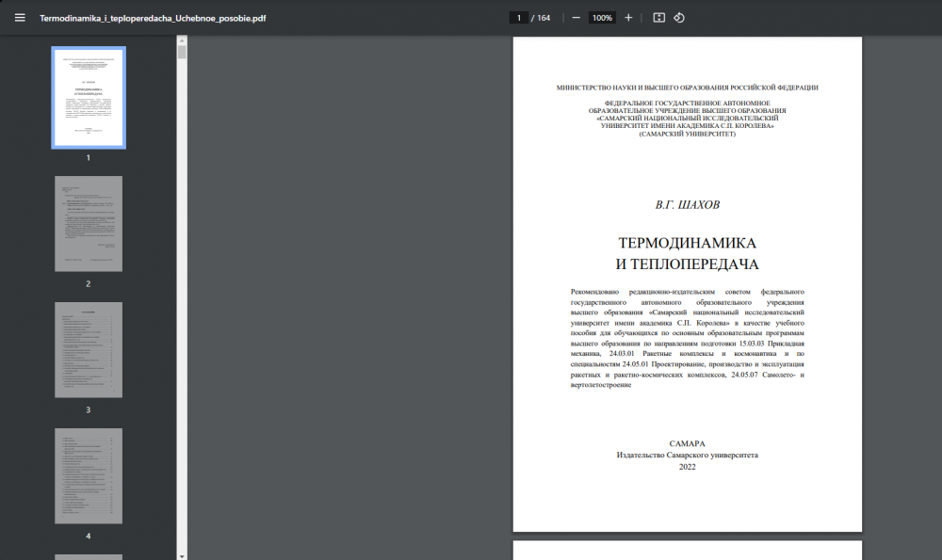The image size is (942, 560).
Task: Click the author name В.Г. ШАХОВ
Action: tap(687, 204)
